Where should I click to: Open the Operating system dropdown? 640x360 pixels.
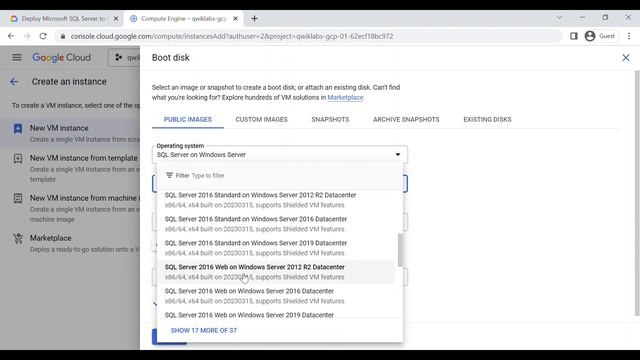click(280, 154)
